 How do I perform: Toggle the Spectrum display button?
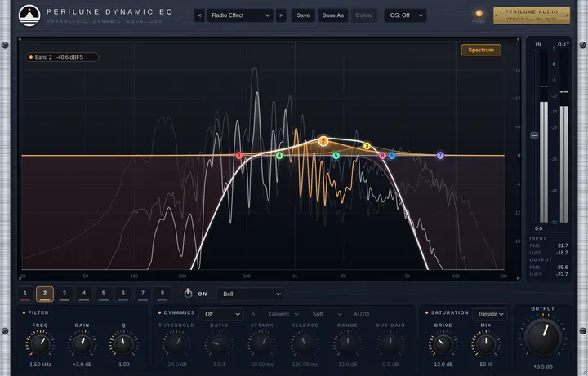[x=481, y=50]
